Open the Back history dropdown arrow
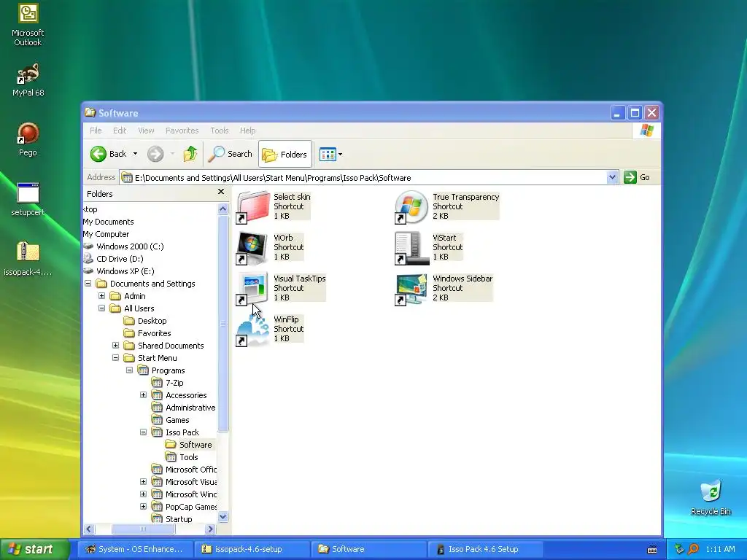 tap(135, 154)
